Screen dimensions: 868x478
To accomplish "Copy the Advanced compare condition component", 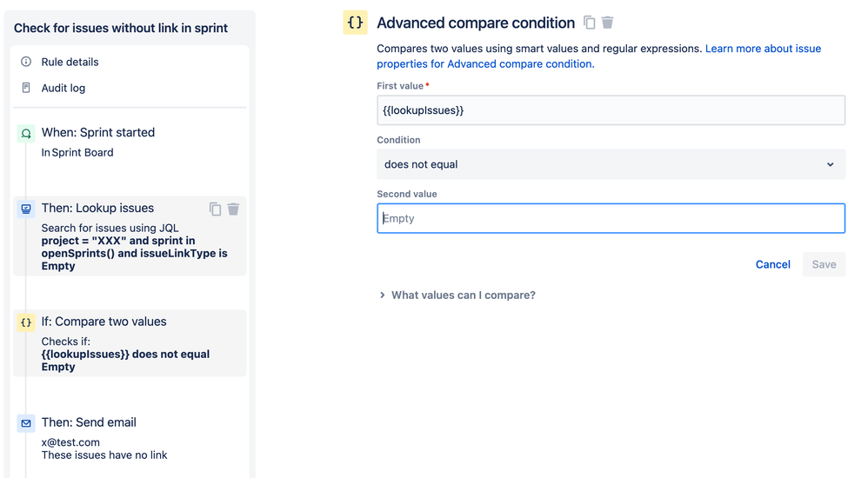I will click(x=590, y=23).
